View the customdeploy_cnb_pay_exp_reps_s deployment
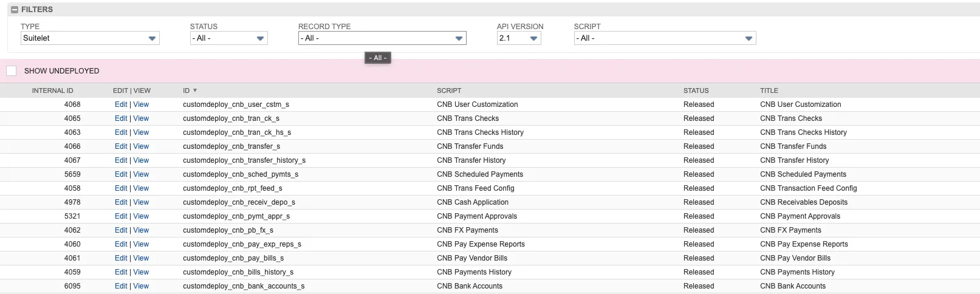 point(141,244)
